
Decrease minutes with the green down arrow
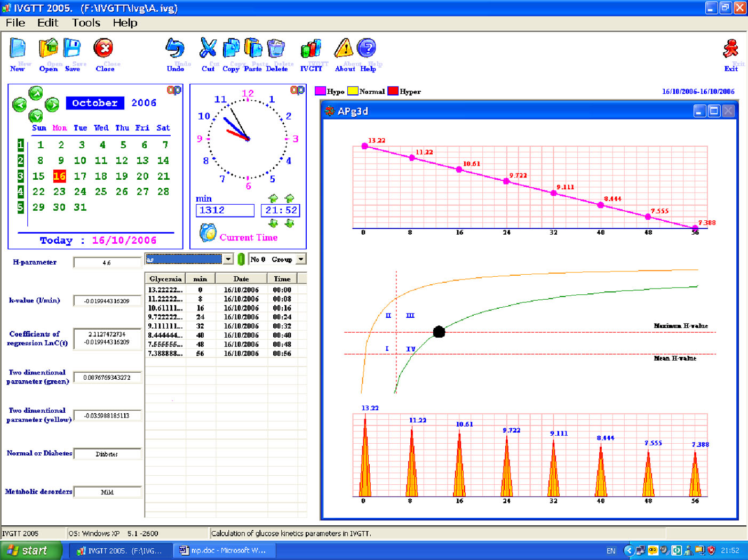(x=290, y=223)
